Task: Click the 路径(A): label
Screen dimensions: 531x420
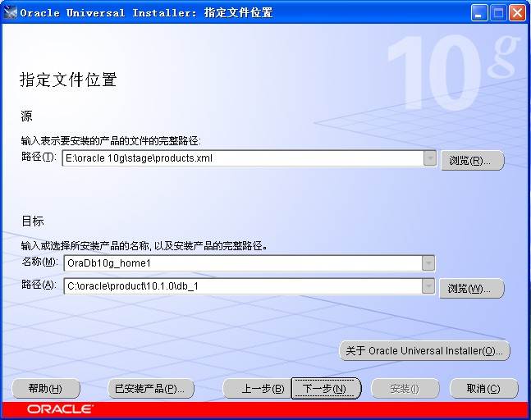Action: 39,285
